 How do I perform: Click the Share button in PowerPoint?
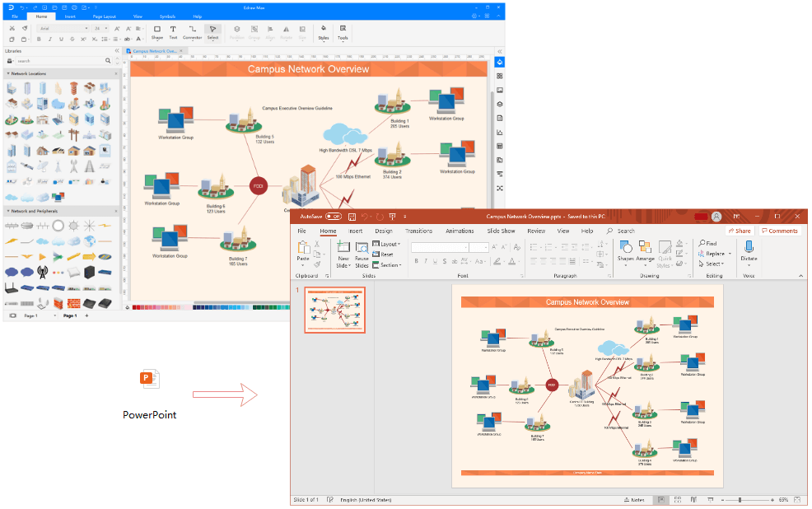coord(739,231)
